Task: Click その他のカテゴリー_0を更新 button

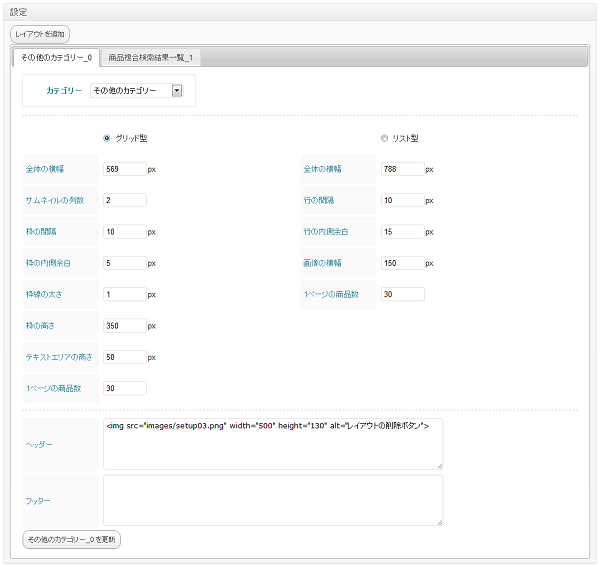Action: [x=72, y=540]
